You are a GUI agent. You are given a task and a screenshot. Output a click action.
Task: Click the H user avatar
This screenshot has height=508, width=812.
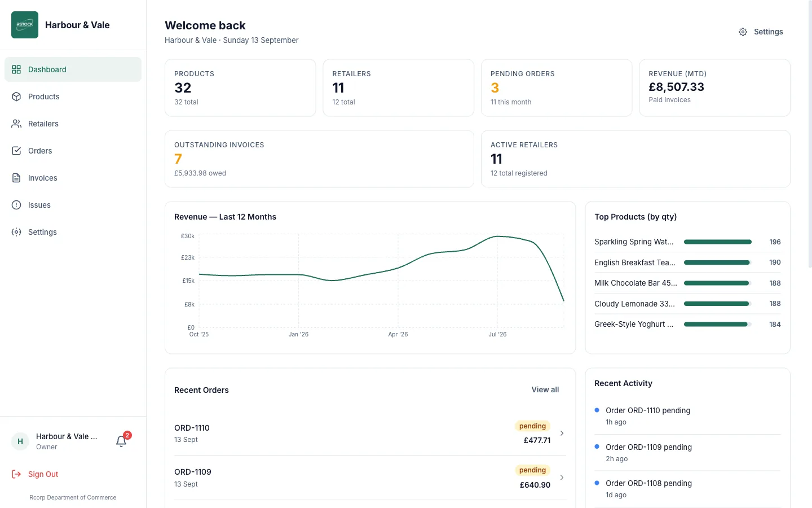[20, 441]
